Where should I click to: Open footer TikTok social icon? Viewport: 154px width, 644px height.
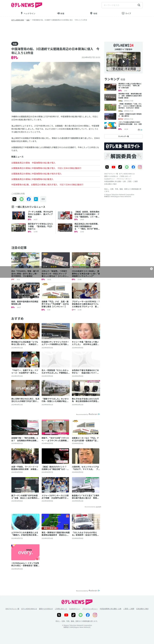click(x=73, y=615)
